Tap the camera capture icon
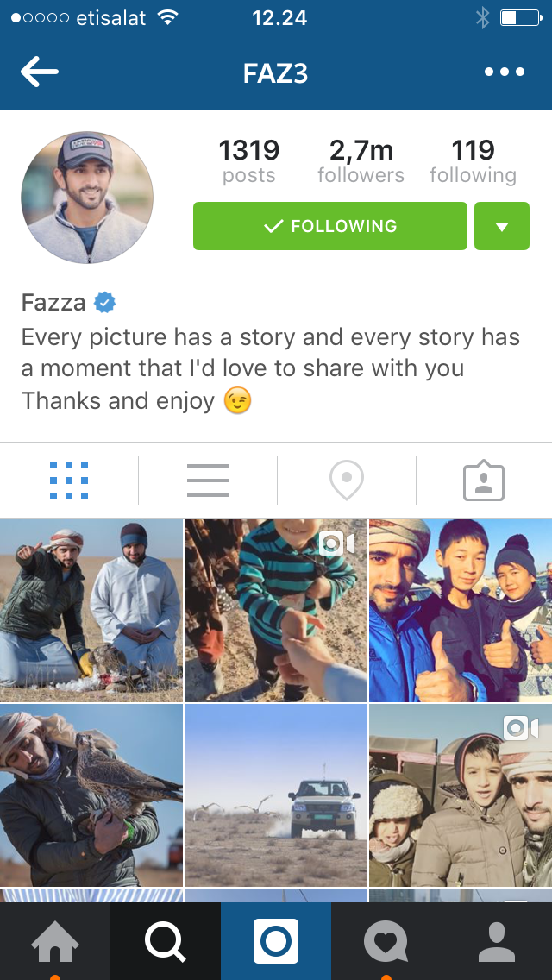The image size is (552, 980). point(276,941)
